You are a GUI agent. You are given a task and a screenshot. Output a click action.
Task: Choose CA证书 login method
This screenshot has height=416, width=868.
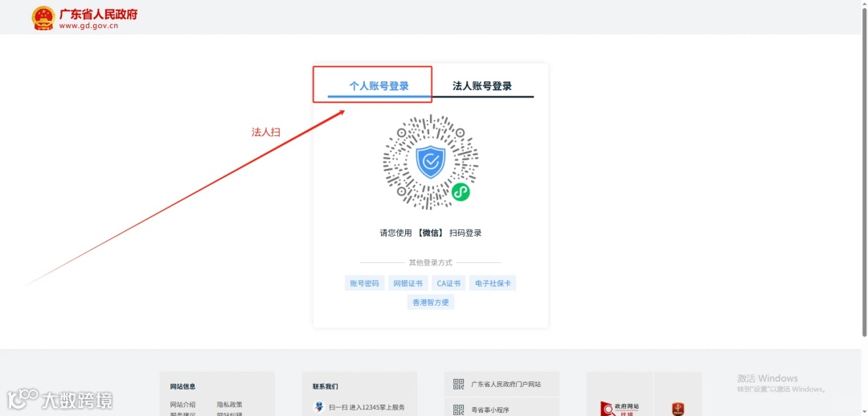448,283
